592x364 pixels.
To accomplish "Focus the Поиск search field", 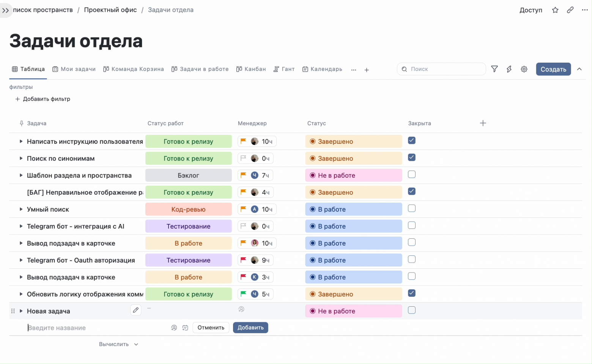I will click(441, 69).
